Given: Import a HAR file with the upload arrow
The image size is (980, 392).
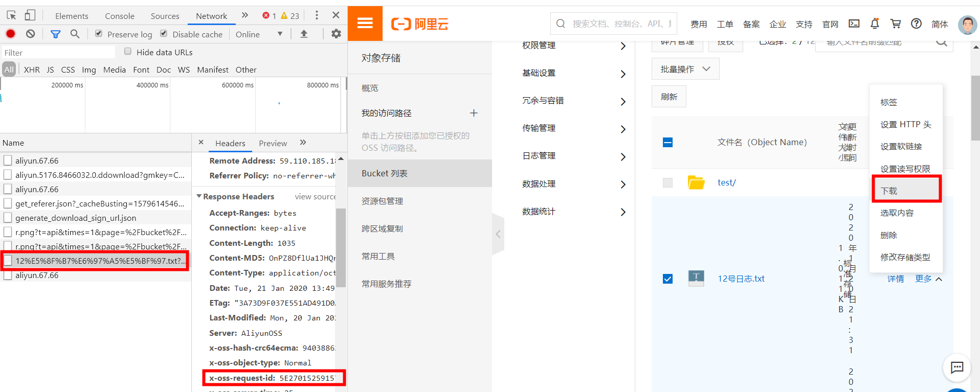Looking at the screenshot, I should (304, 34).
